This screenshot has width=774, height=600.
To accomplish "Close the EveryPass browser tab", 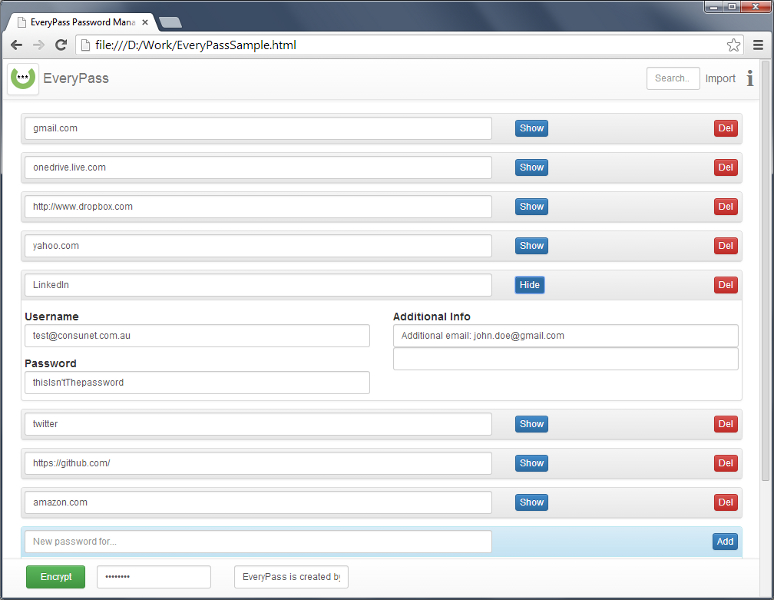I will 145,22.
